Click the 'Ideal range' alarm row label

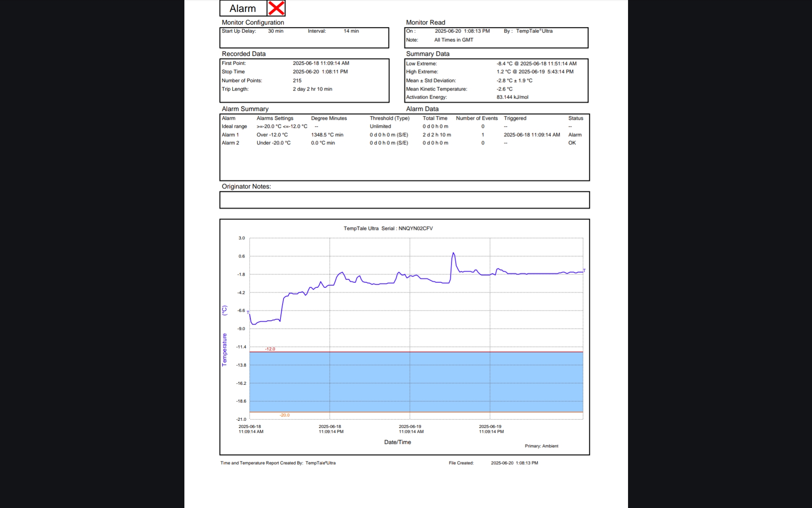234,126
